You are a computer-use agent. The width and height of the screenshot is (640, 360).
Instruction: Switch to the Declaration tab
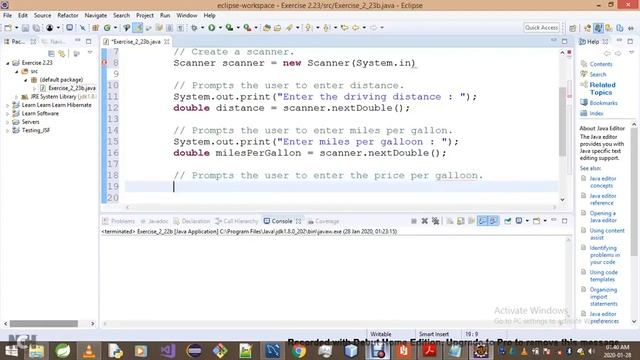192,221
